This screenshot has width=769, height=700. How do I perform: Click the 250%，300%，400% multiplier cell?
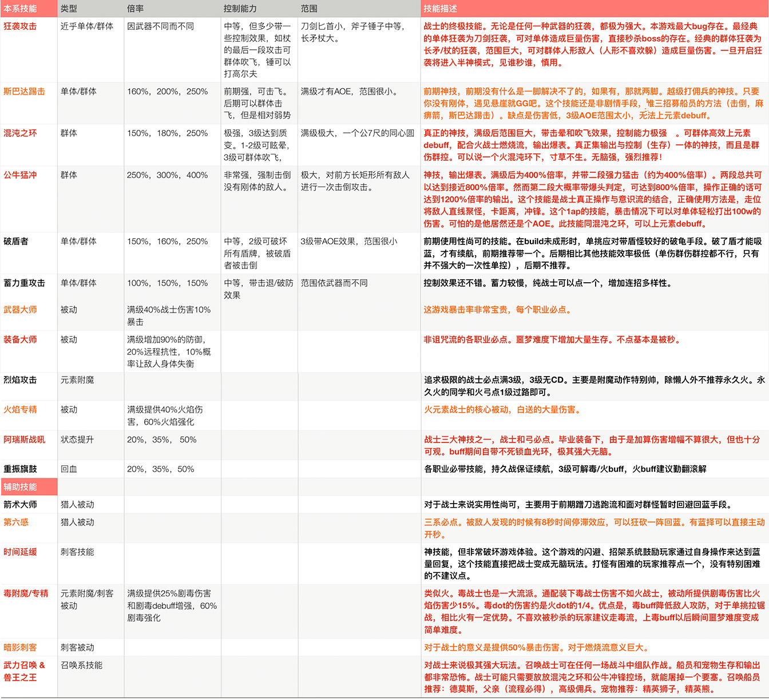pos(172,199)
